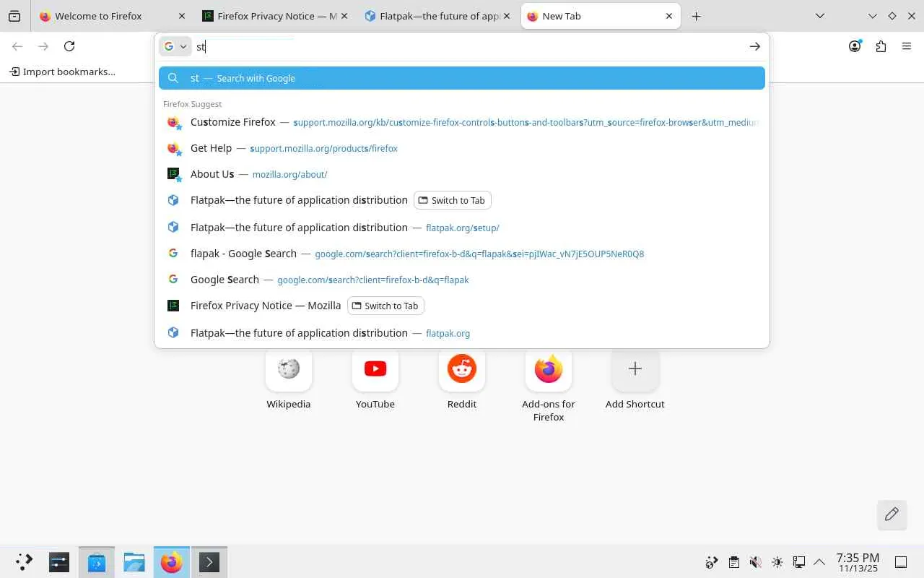Viewport: 924px width, 578px height.
Task: Reload the current page
Action: [69, 46]
